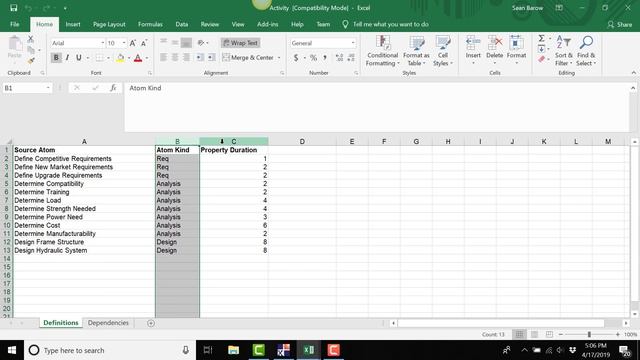This screenshot has height=360, width=640.
Task: Click the Windows search box
Action: pos(110,350)
